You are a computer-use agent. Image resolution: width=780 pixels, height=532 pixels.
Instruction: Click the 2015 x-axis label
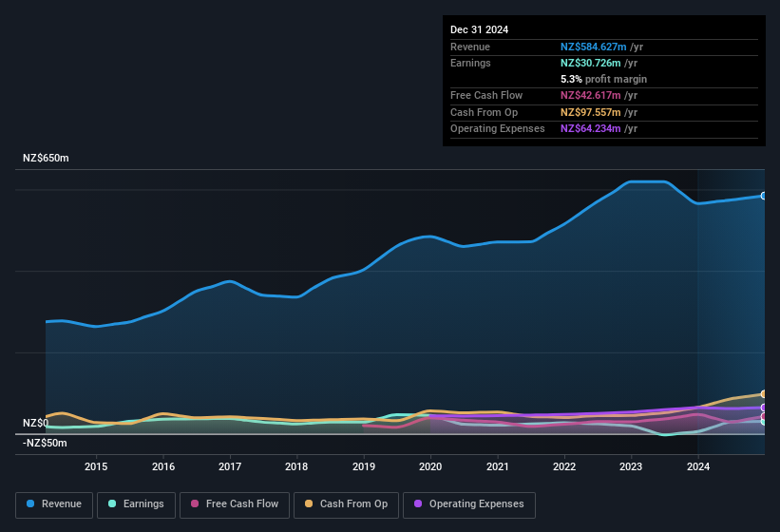(x=96, y=466)
